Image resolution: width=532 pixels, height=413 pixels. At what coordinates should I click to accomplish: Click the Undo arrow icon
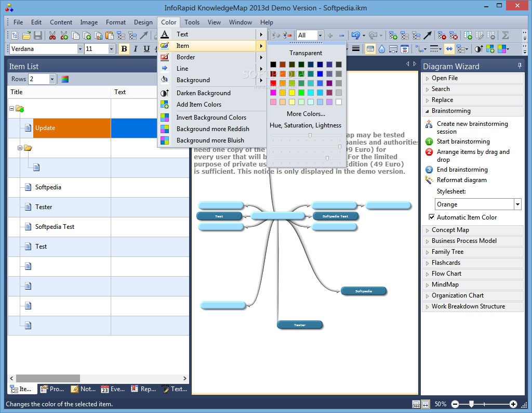355,35
